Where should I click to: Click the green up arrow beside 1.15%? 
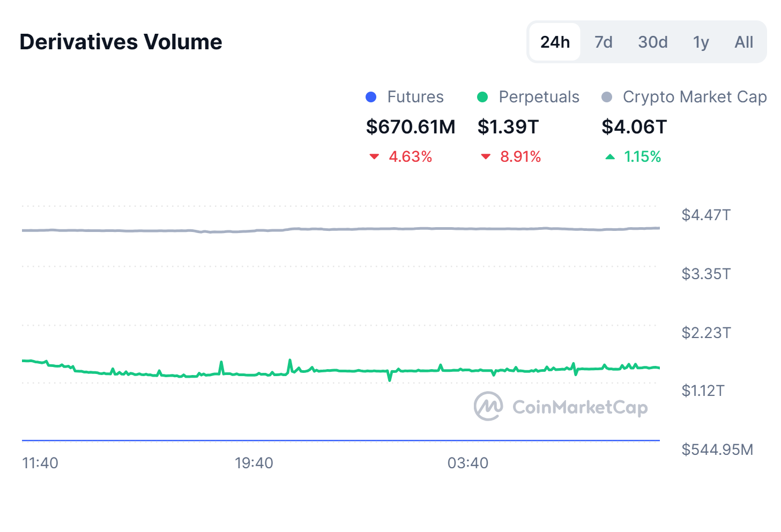(611, 156)
